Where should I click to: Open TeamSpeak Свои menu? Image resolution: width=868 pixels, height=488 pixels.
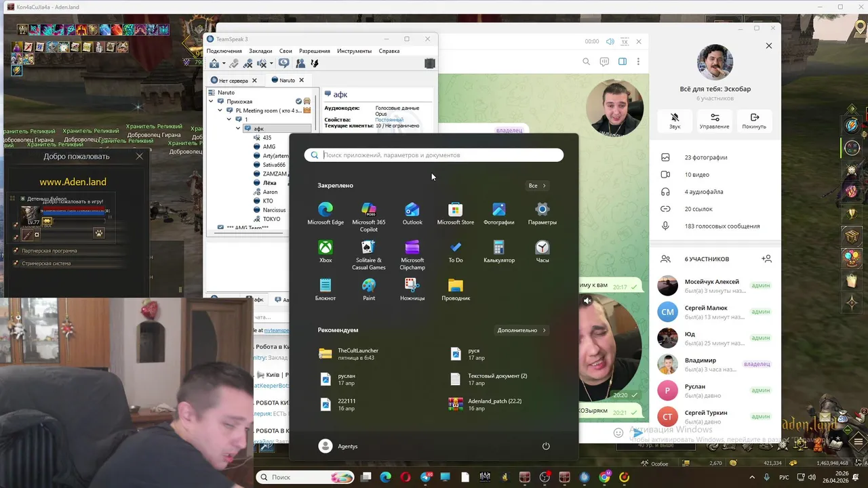click(x=285, y=51)
